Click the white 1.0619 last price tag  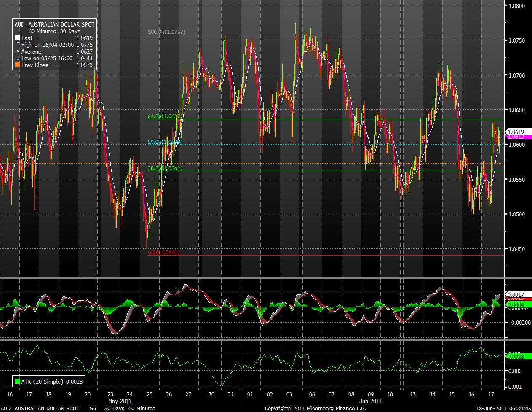pos(516,131)
